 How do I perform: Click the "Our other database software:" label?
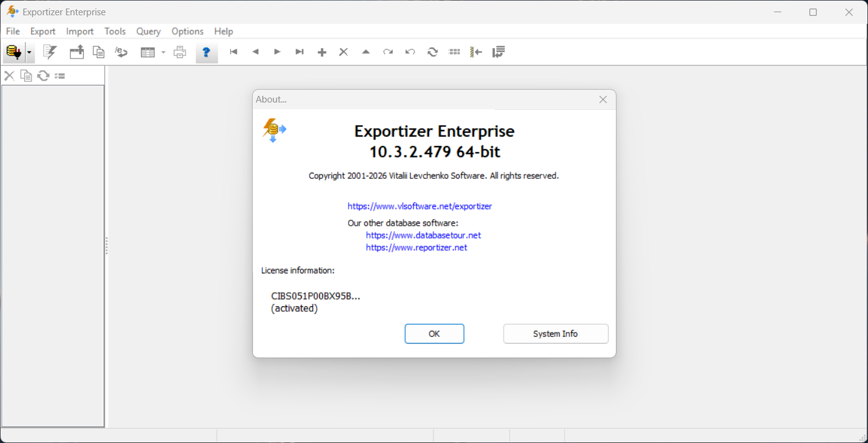(403, 223)
